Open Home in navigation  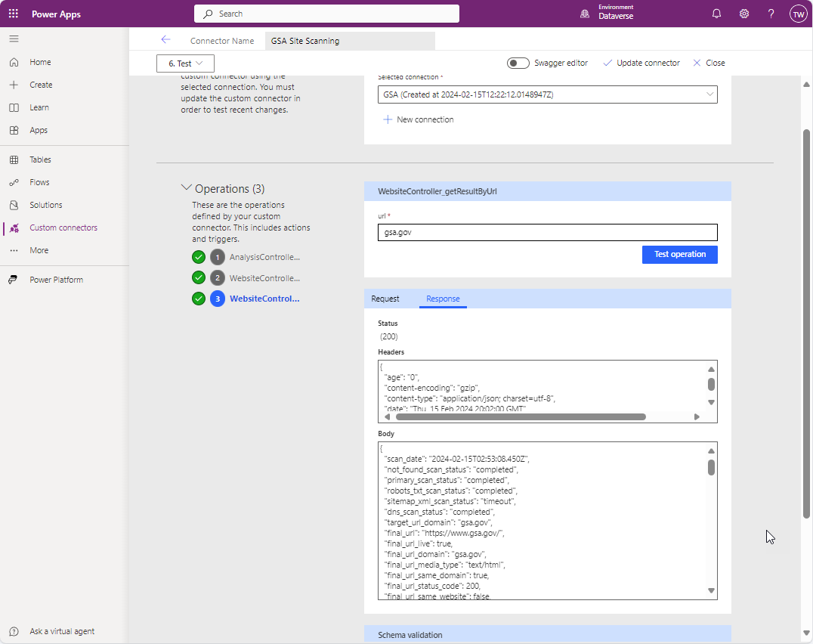click(40, 62)
